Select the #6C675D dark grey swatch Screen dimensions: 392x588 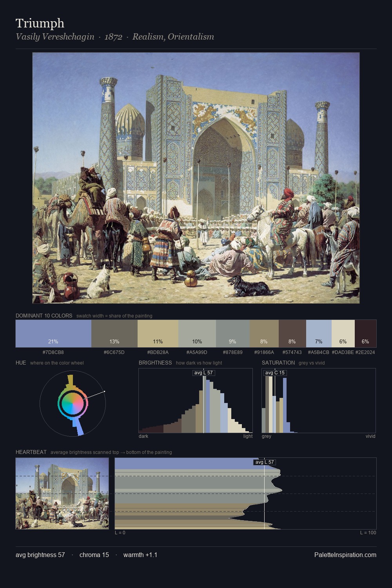tap(114, 334)
